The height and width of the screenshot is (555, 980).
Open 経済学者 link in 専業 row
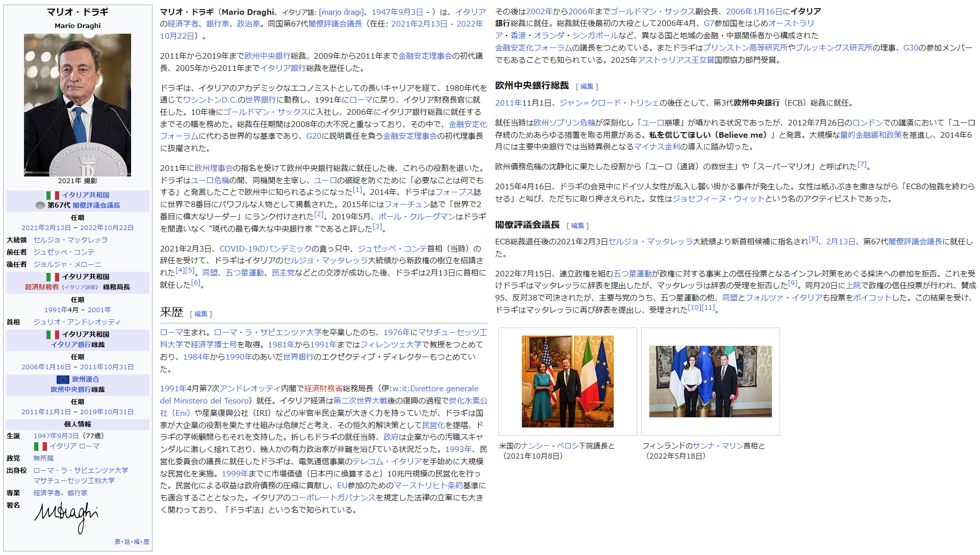(x=47, y=493)
